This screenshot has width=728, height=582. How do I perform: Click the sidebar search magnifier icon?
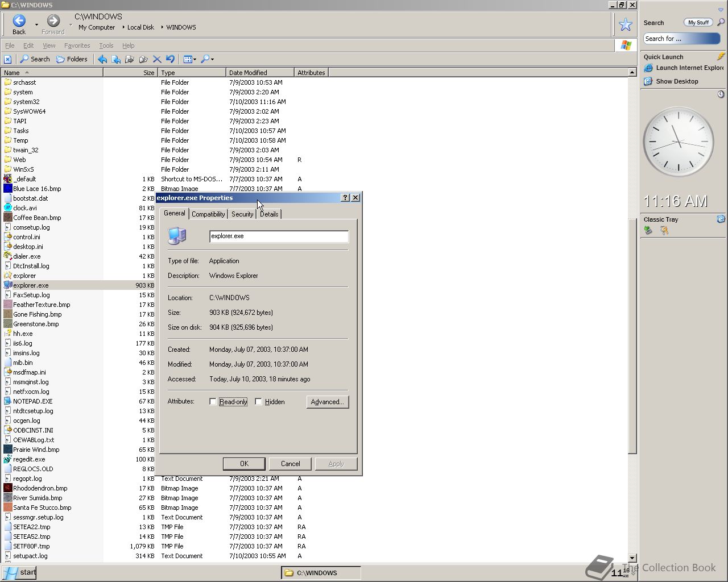[x=721, y=22]
